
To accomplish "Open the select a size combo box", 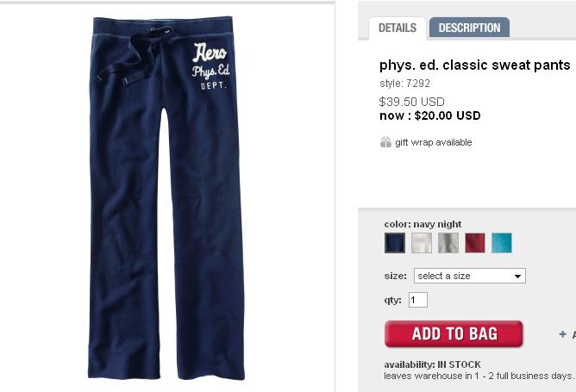I will tap(470, 276).
